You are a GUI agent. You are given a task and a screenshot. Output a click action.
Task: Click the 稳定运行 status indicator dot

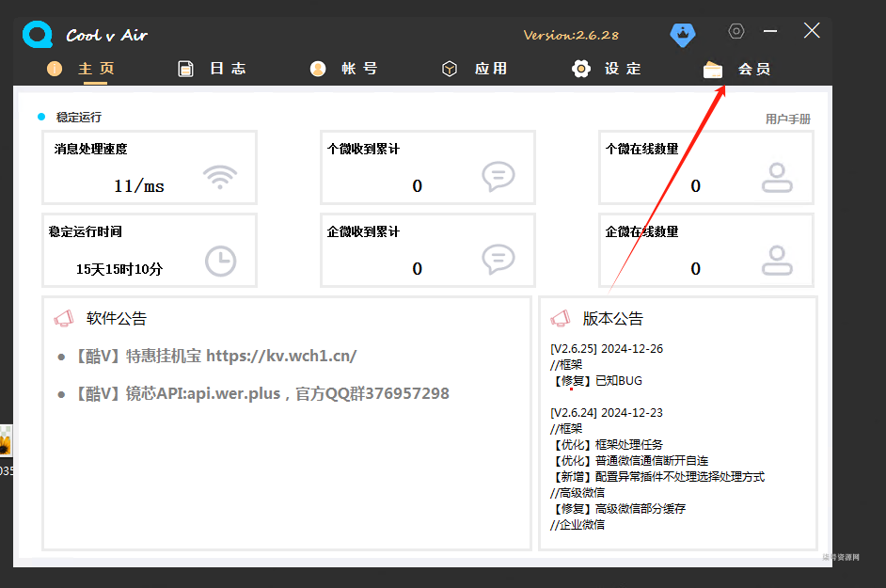[41, 117]
